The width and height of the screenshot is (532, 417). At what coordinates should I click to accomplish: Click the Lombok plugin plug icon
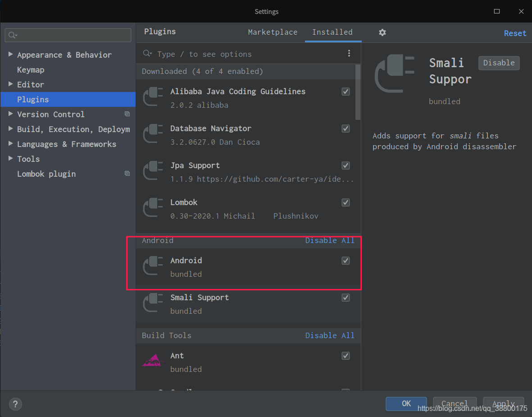point(153,207)
